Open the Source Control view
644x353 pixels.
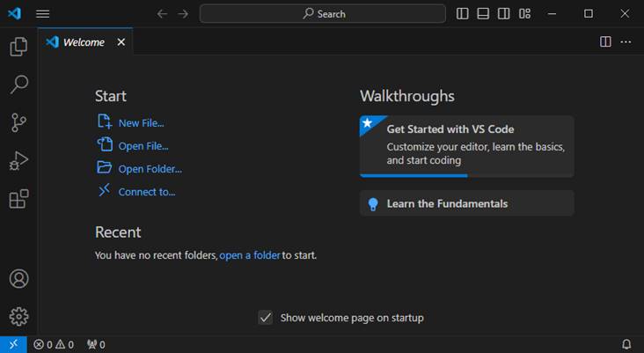(18, 122)
